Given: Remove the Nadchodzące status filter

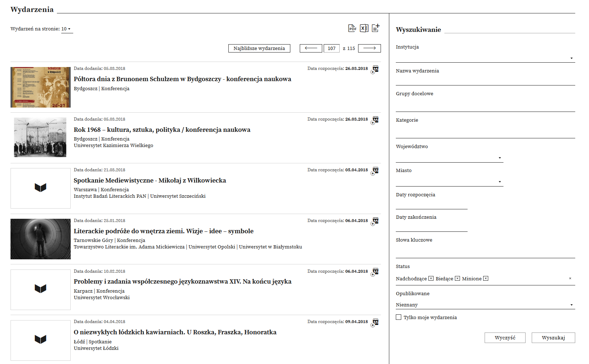Looking at the screenshot, I should 431,279.
